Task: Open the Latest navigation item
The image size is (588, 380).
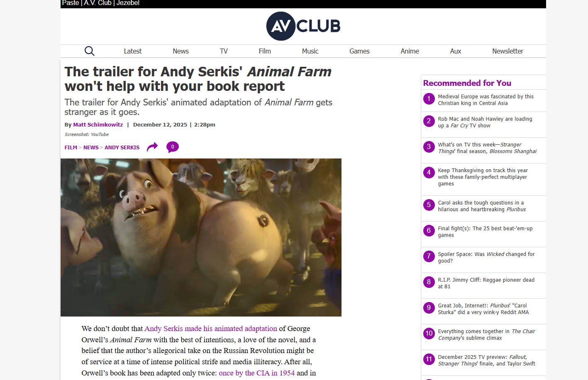Action: 133,51
